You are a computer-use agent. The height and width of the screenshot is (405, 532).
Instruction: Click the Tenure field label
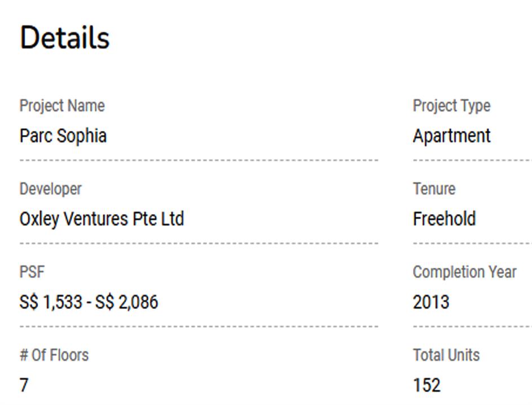pos(434,189)
